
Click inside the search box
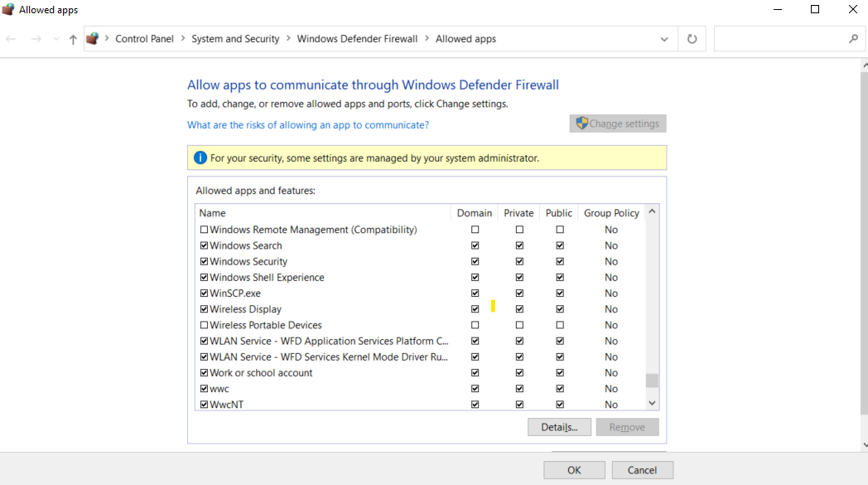[x=779, y=38]
